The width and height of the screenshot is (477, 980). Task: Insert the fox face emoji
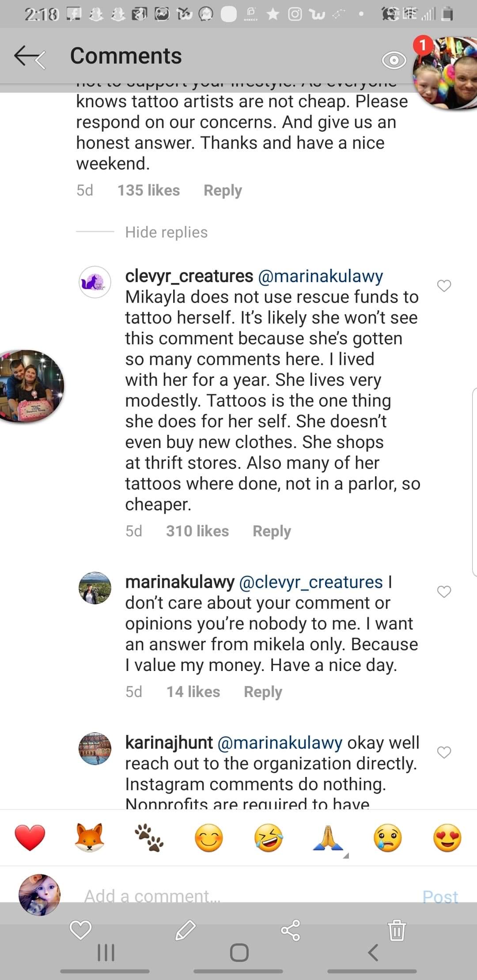pyautogui.click(x=90, y=837)
